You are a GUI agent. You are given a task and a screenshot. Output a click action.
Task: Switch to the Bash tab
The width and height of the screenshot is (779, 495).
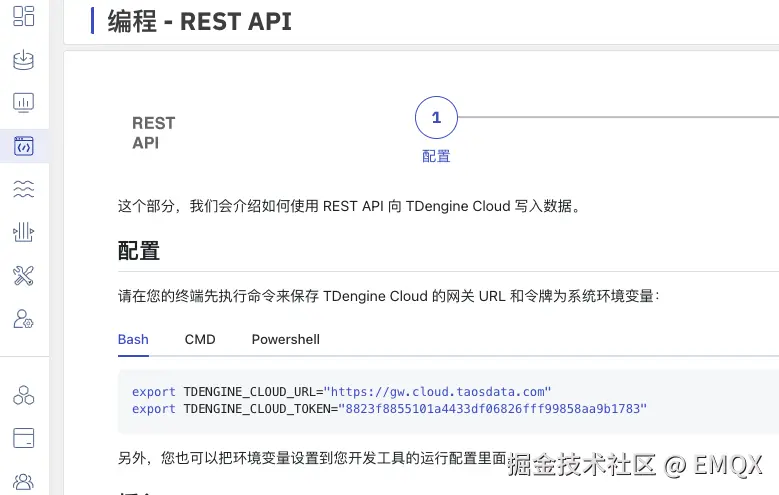tap(133, 339)
